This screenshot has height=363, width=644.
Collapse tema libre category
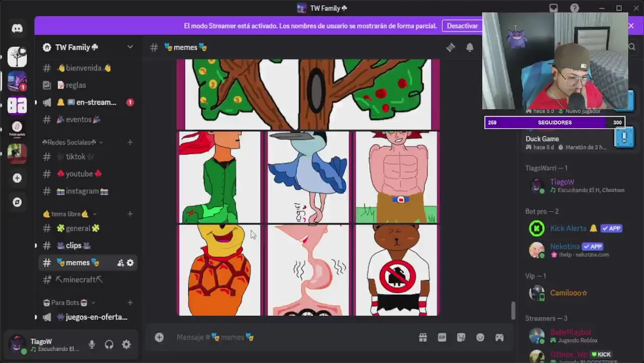(69, 214)
